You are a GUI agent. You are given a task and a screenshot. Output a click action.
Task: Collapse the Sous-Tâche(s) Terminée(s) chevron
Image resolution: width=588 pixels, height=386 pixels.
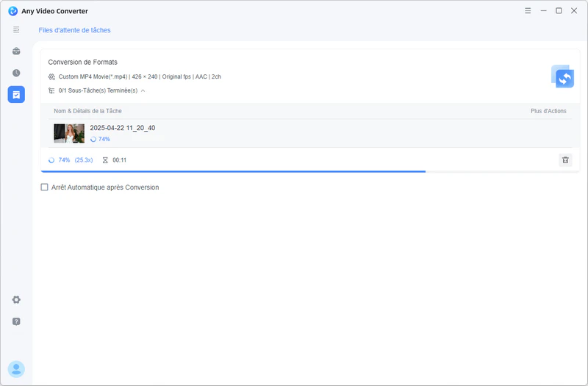(143, 90)
